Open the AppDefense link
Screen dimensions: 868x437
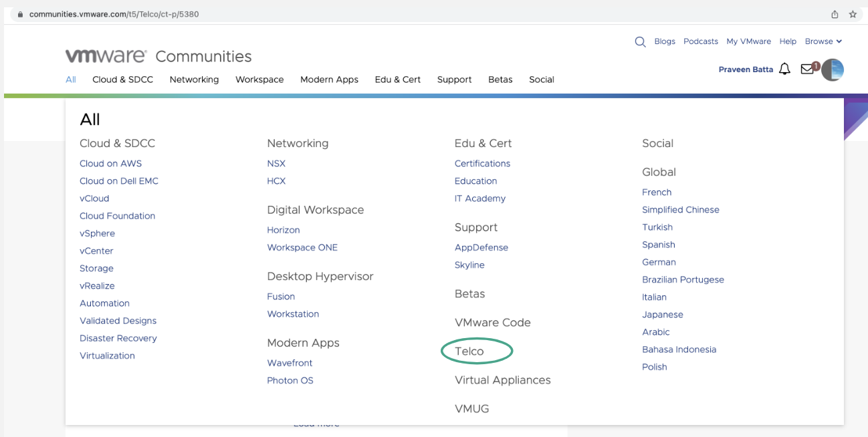coord(481,247)
